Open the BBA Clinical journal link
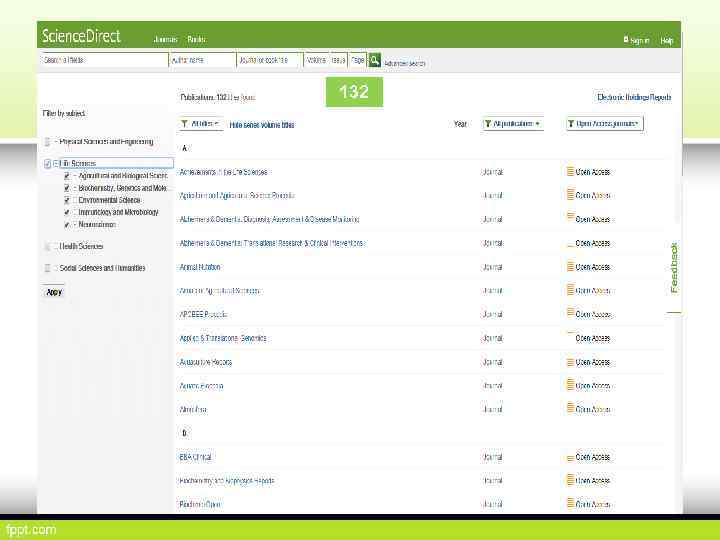Image resolution: width=720 pixels, height=540 pixels. [195, 457]
